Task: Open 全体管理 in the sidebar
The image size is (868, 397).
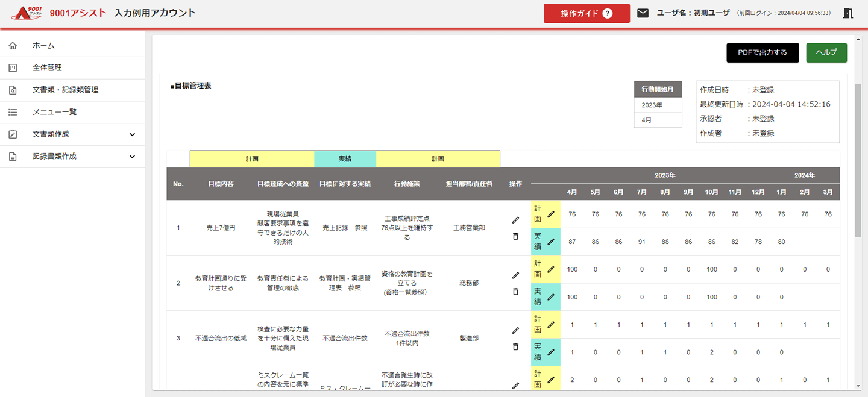Action: [x=72, y=68]
